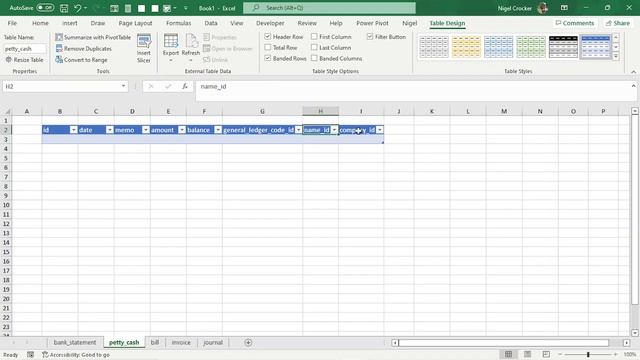Expand the formula bar
640x360 pixels.
click(633, 86)
